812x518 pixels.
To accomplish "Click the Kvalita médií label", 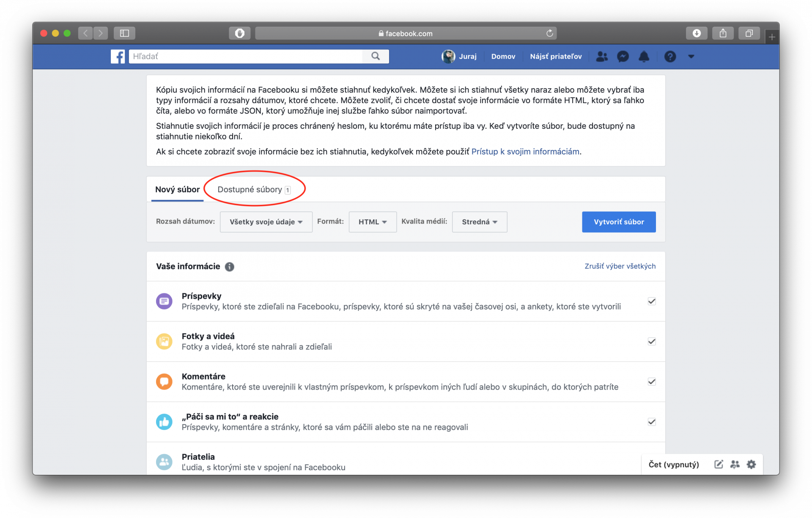I will tap(424, 221).
